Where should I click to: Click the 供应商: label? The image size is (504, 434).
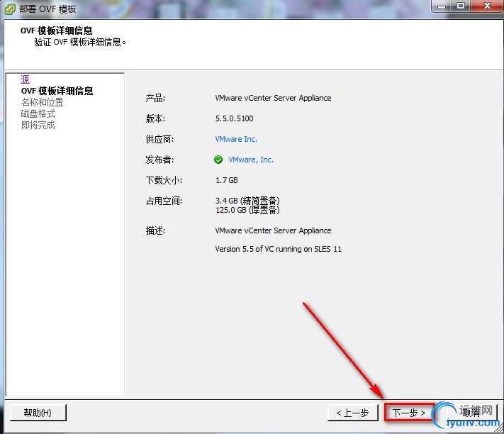tap(159, 139)
